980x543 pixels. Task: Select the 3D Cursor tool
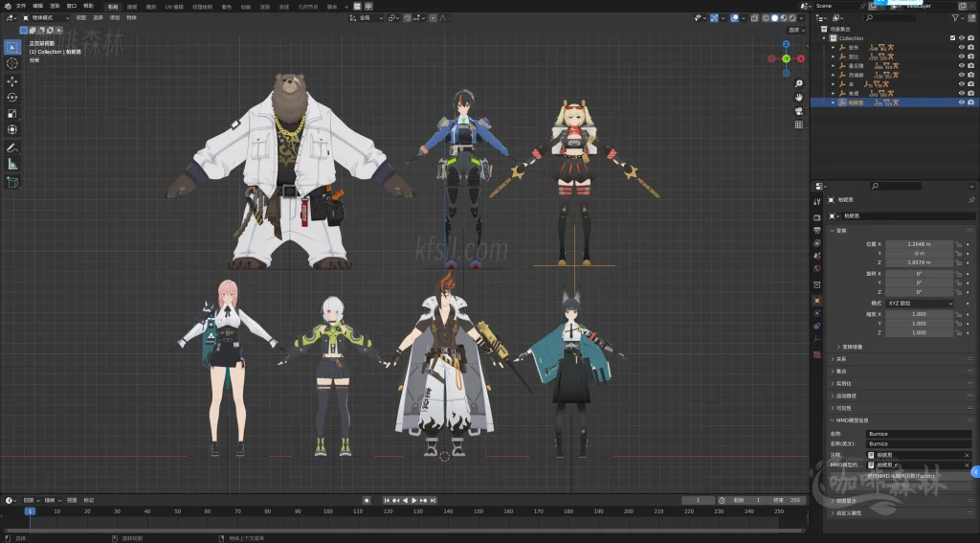11,63
